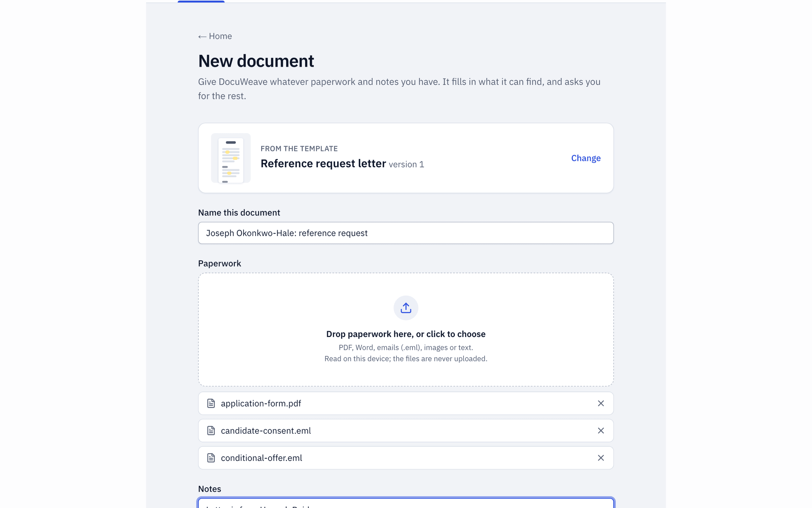
Task: Go back via the Home link
Action: [215, 36]
